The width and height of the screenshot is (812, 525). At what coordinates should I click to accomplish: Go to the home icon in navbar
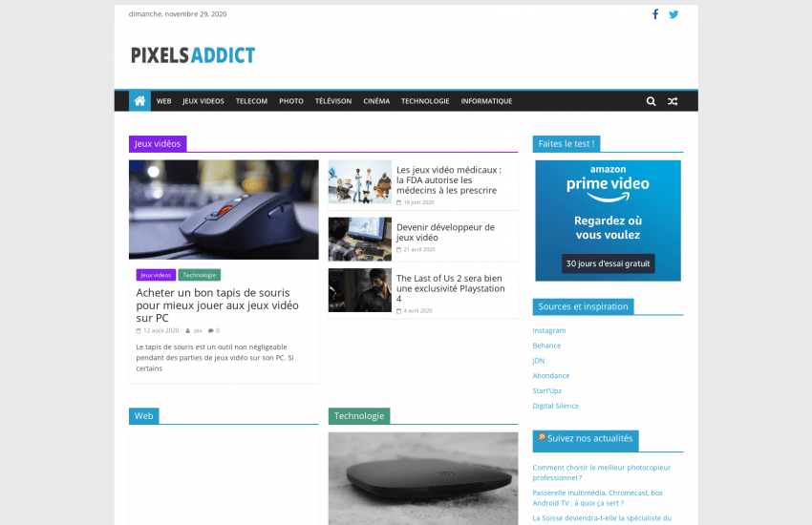pos(139,101)
